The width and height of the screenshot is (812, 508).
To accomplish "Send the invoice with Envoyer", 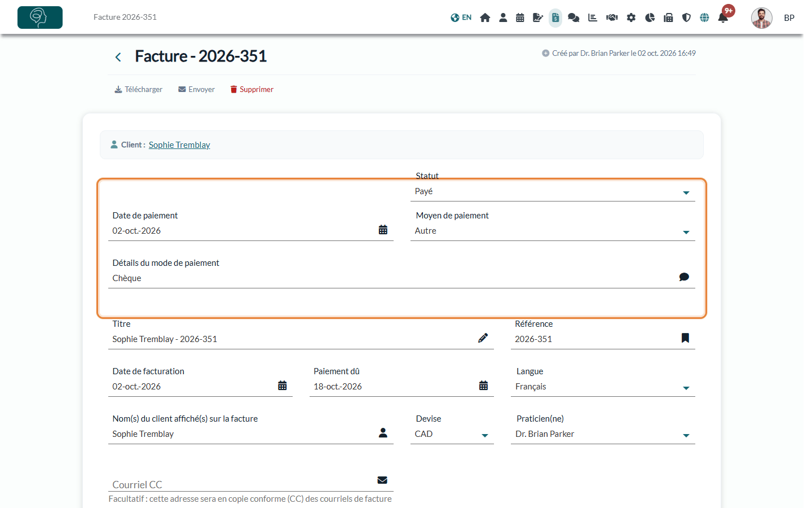I will click(196, 89).
